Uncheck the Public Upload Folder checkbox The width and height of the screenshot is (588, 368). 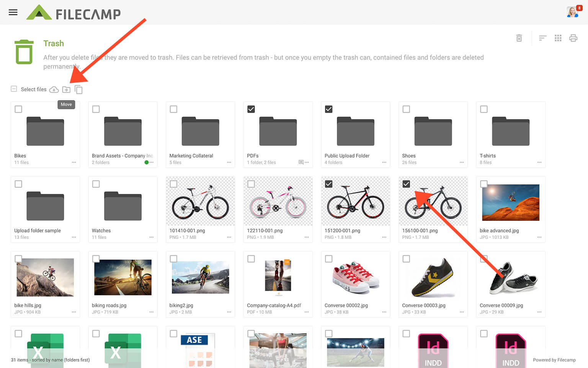pyautogui.click(x=328, y=109)
